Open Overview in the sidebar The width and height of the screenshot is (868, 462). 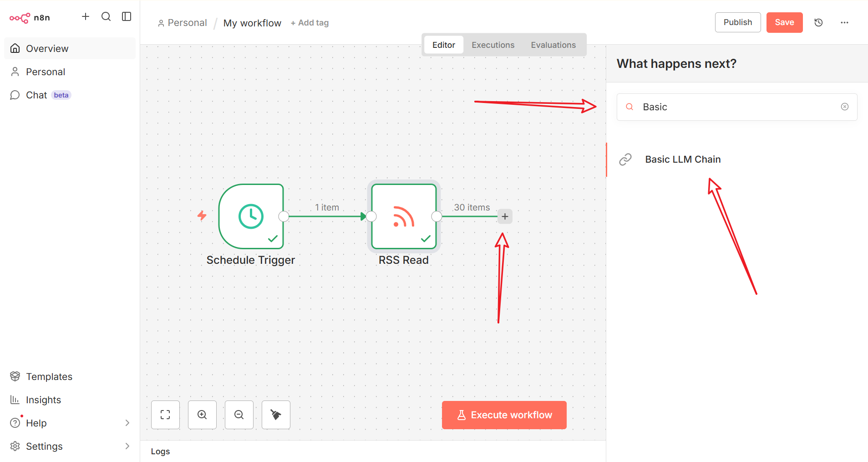point(70,48)
